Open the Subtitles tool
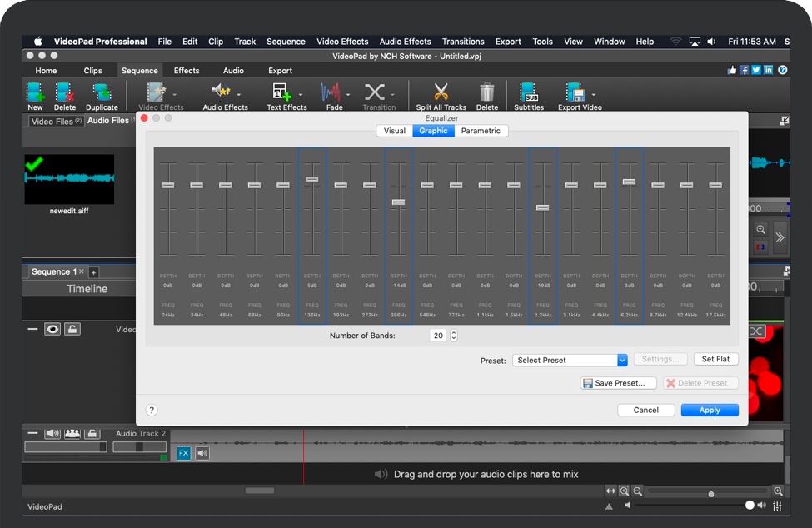This screenshot has width=812, height=528. click(528, 93)
